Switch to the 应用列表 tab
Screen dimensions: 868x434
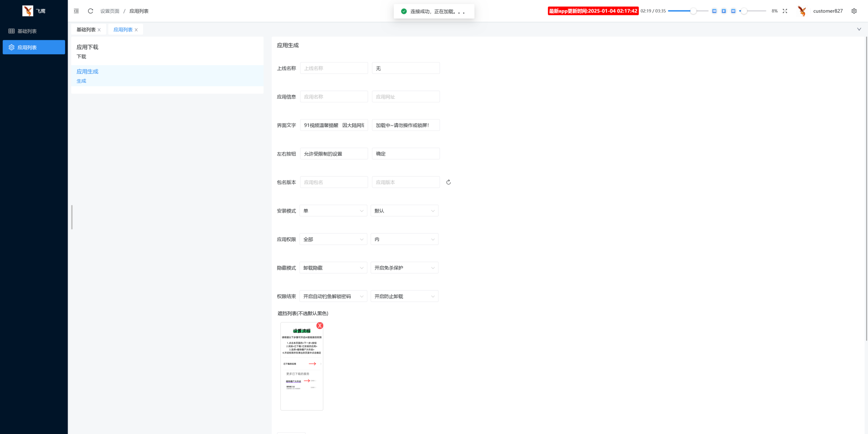click(x=123, y=30)
